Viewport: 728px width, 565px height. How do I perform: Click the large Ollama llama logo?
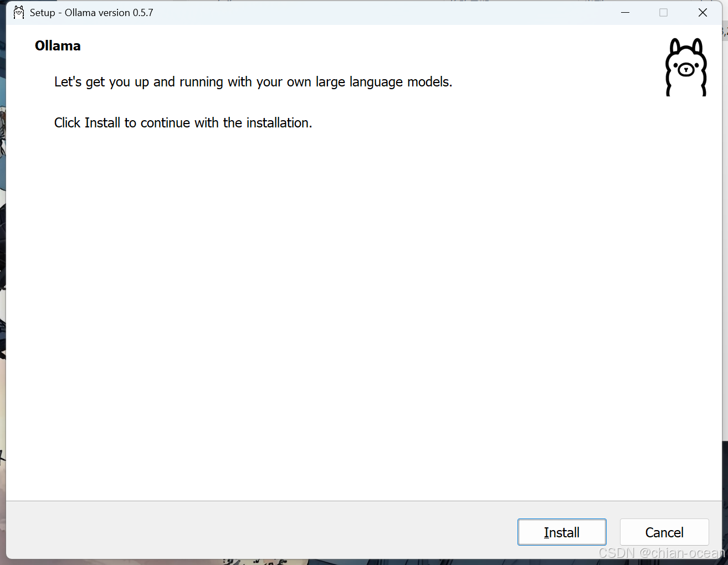(686, 67)
